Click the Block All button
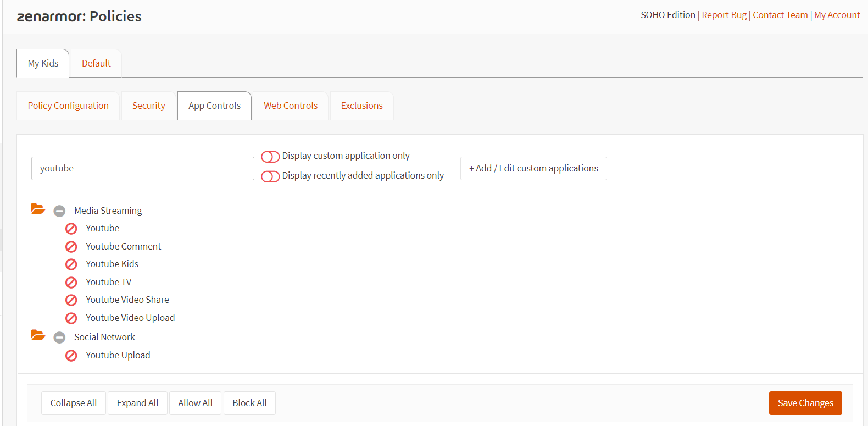This screenshot has width=868, height=426. (249, 403)
